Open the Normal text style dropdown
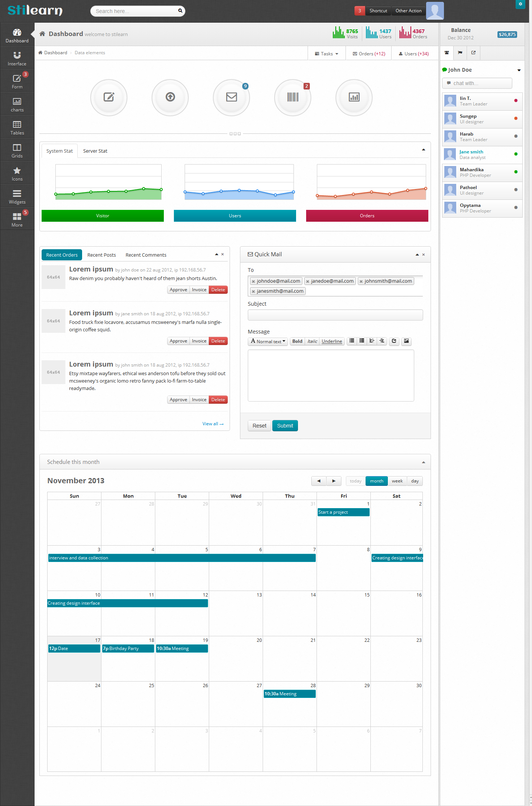The height and width of the screenshot is (806, 532). (x=268, y=341)
